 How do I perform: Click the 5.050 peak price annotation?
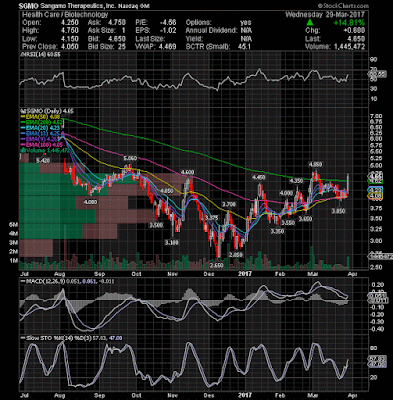[x=130, y=158]
